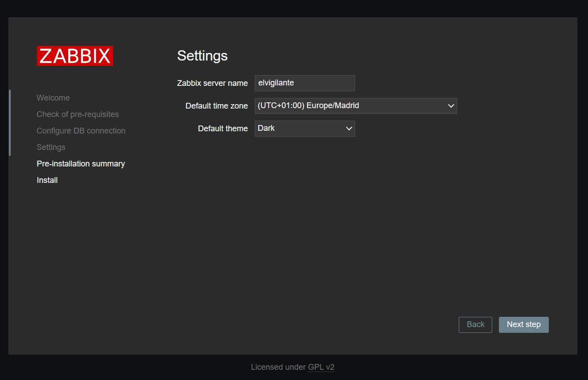Screen dimensions: 588x380
Task: Select Pre-installation summary step
Action: 81,164
